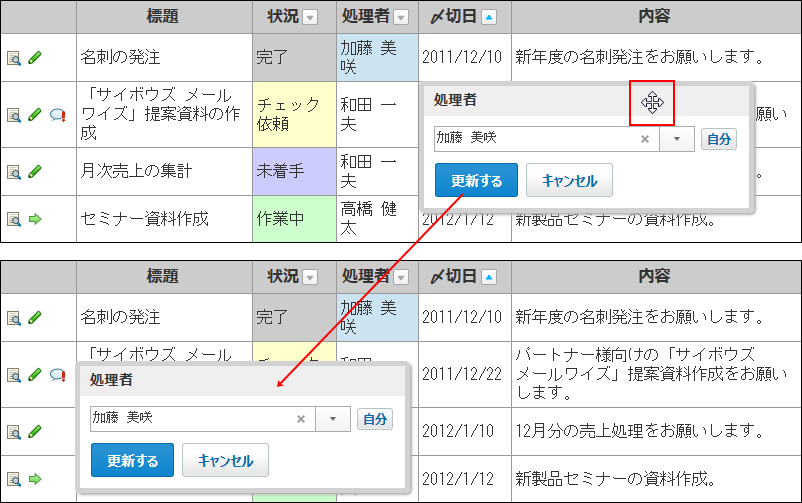802x503 pixels.
Task: Open 処理者 filter dropdown in upper table header
Action: (402, 17)
